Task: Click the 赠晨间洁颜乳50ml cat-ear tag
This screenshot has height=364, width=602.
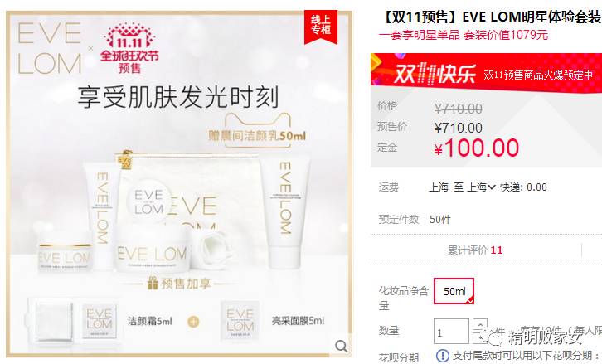Action: (x=257, y=130)
